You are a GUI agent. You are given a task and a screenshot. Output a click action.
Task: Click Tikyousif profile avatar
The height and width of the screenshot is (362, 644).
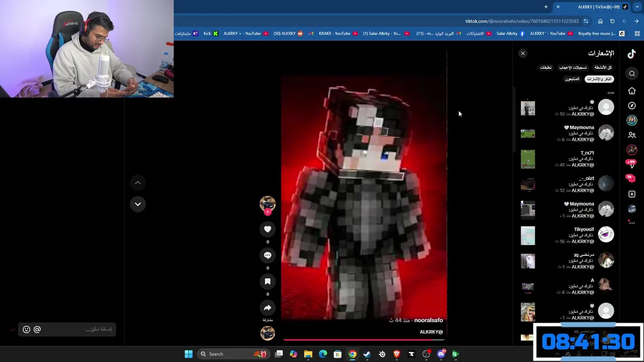(606, 234)
